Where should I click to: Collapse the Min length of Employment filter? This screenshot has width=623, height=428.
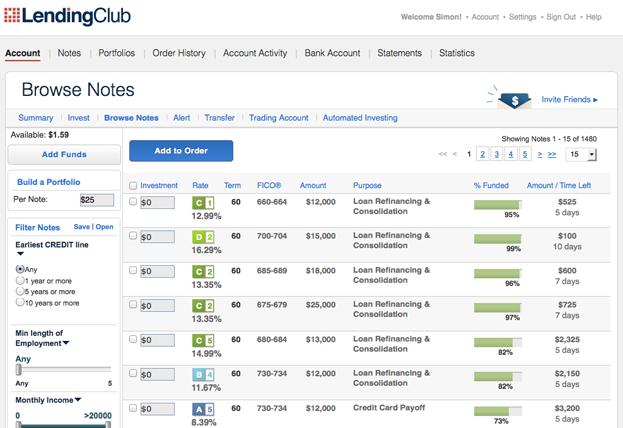click(66, 343)
